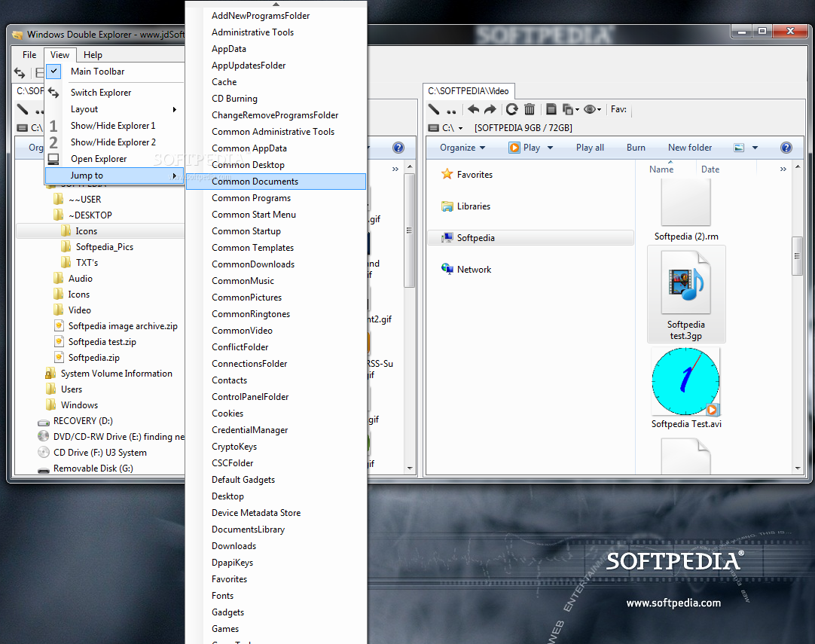Screen dimensions: 815x644
Task: Click the Network icon in navigation pane
Action: tap(447, 269)
